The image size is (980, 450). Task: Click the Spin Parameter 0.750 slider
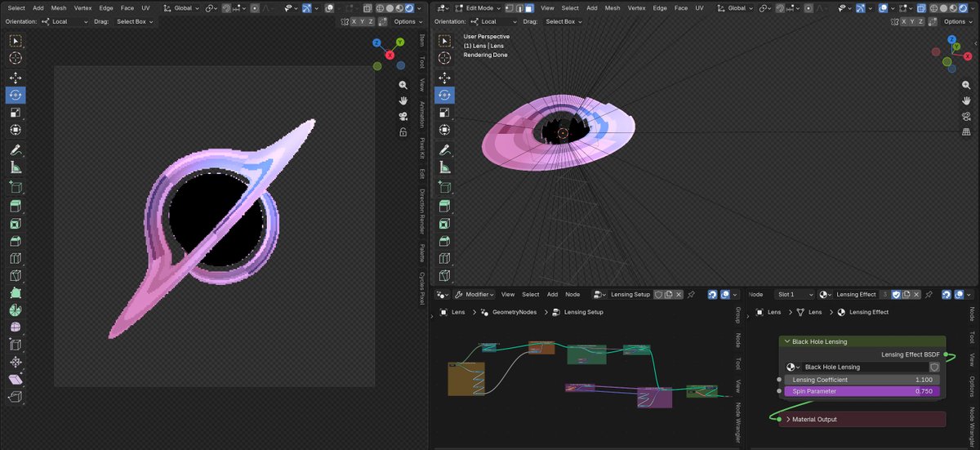pyautogui.click(x=862, y=391)
